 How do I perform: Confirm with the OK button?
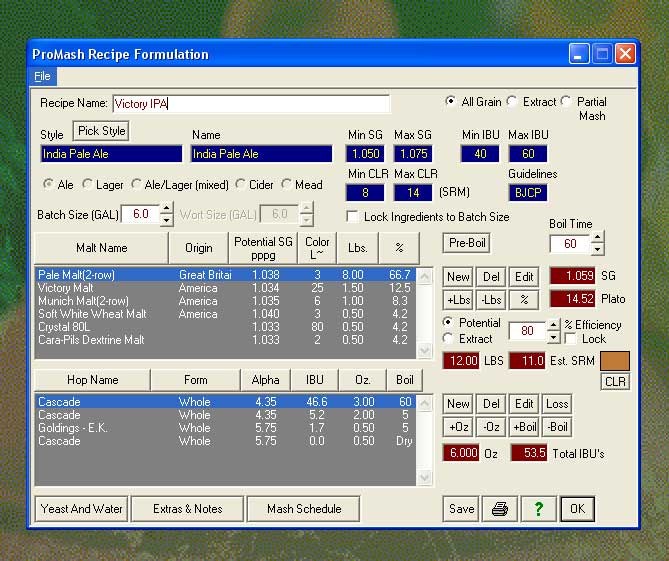577,509
